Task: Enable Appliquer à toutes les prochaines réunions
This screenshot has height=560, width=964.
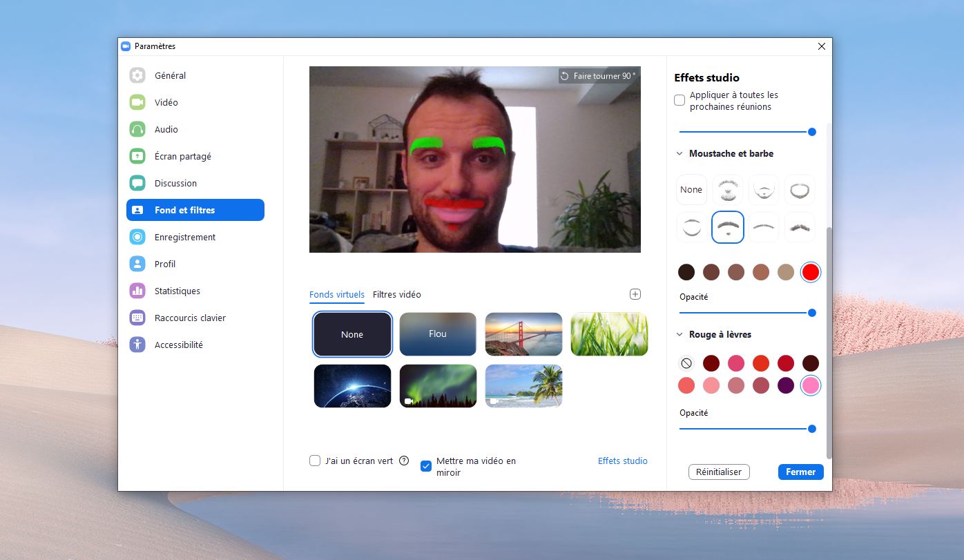Action: point(679,100)
